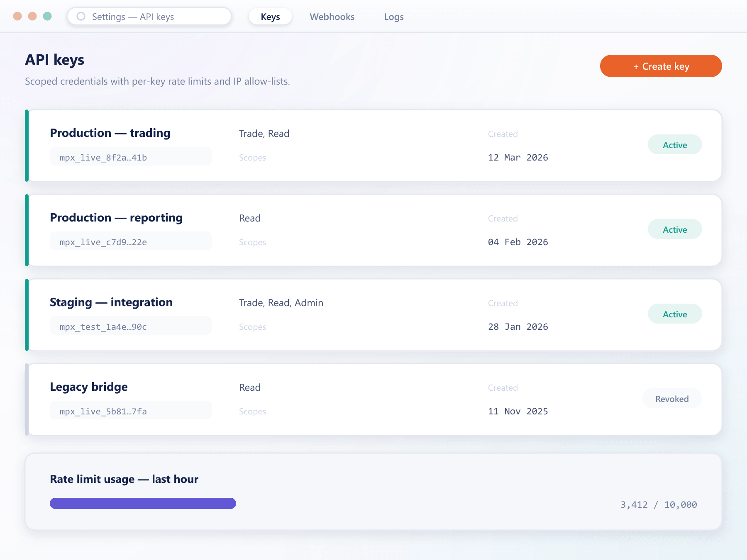The height and width of the screenshot is (560, 747).
Task: Click the Revoked badge on Legacy bridge
Action: click(672, 399)
